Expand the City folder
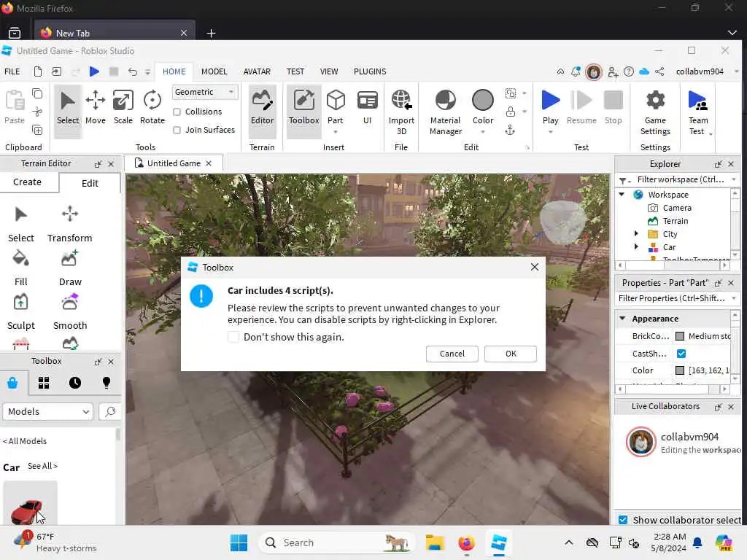The image size is (747, 560). pyautogui.click(x=636, y=234)
